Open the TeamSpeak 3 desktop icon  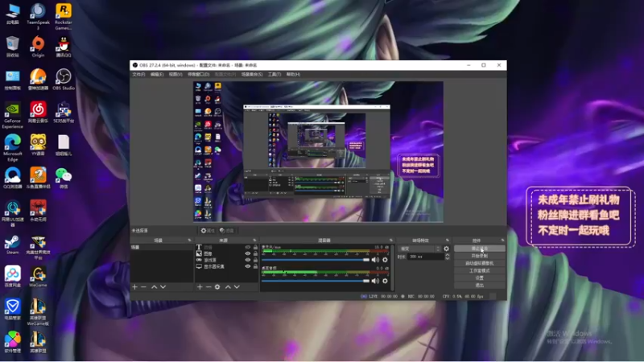click(x=38, y=16)
